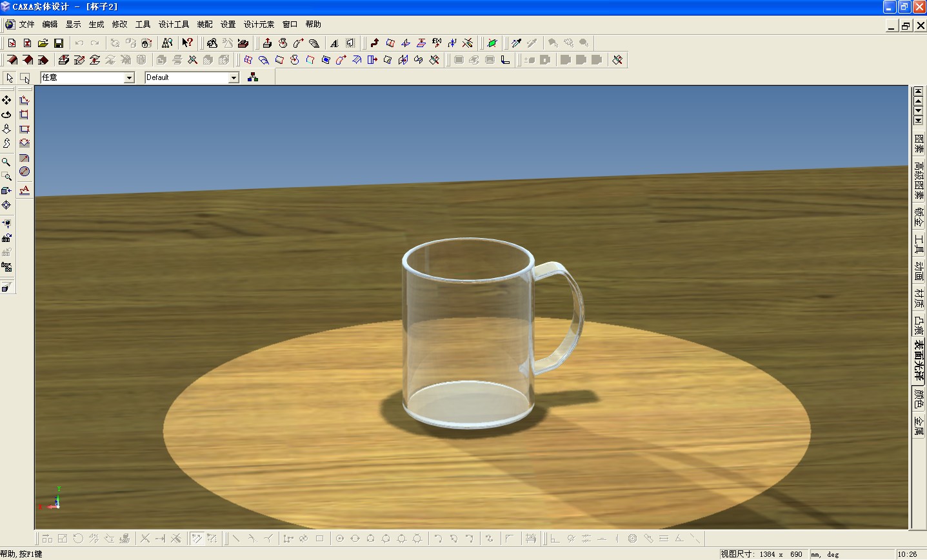Open the 高级图素 catalog tab
927x560 pixels.
(x=919, y=181)
